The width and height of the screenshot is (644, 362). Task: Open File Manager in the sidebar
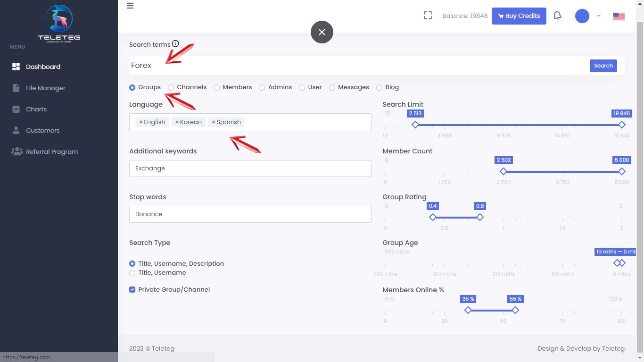[x=45, y=88]
